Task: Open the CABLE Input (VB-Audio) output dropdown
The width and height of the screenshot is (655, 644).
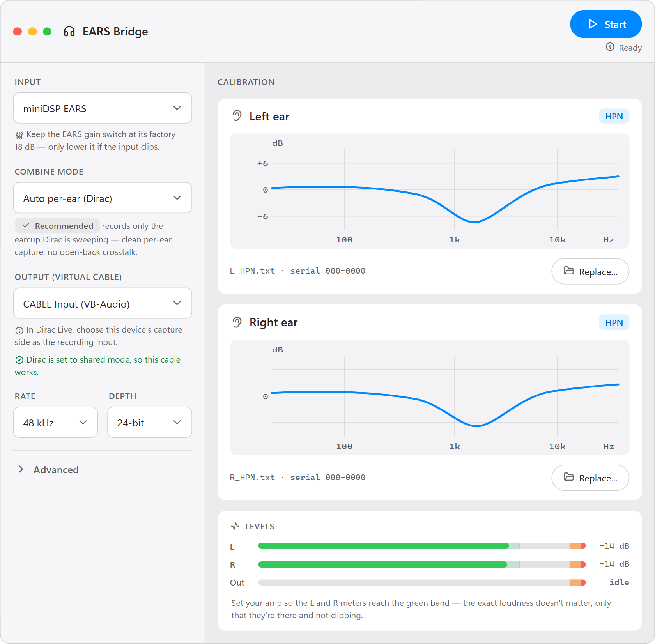Action: tap(103, 303)
